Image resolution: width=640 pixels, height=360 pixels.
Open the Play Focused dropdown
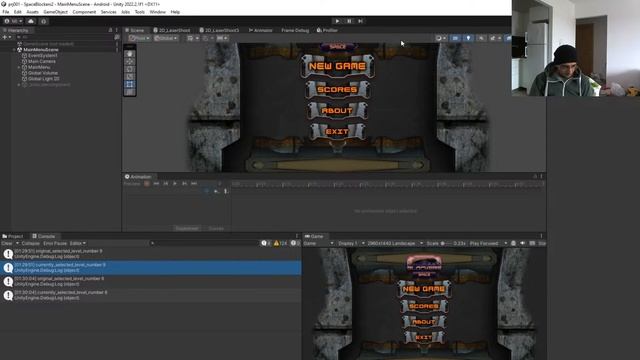coord(488,243)
